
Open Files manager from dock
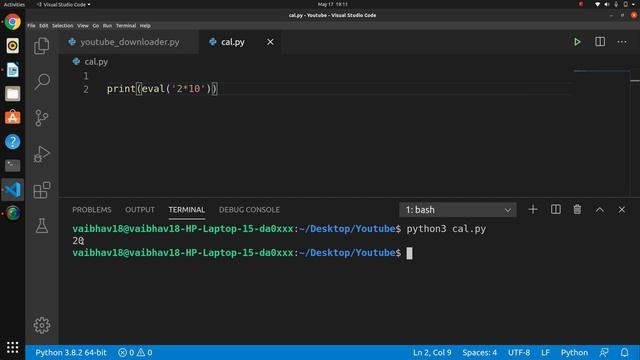(x=13, y=94)
